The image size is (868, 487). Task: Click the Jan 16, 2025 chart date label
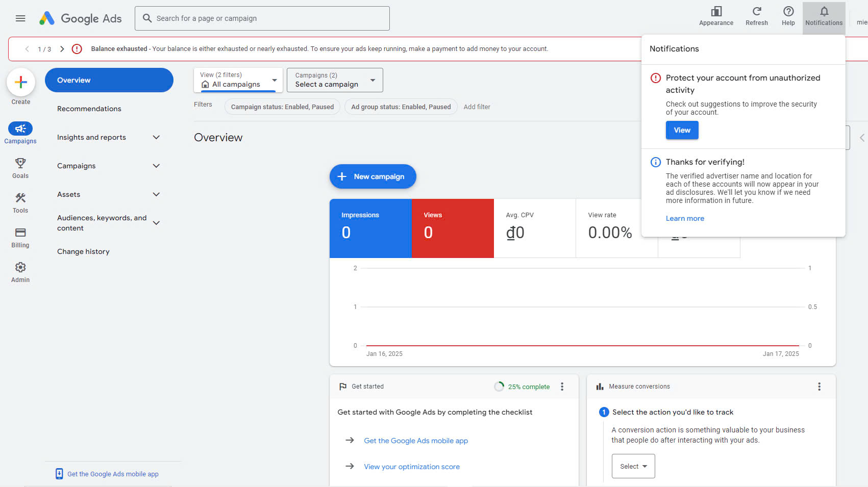[x=384, y=353]
